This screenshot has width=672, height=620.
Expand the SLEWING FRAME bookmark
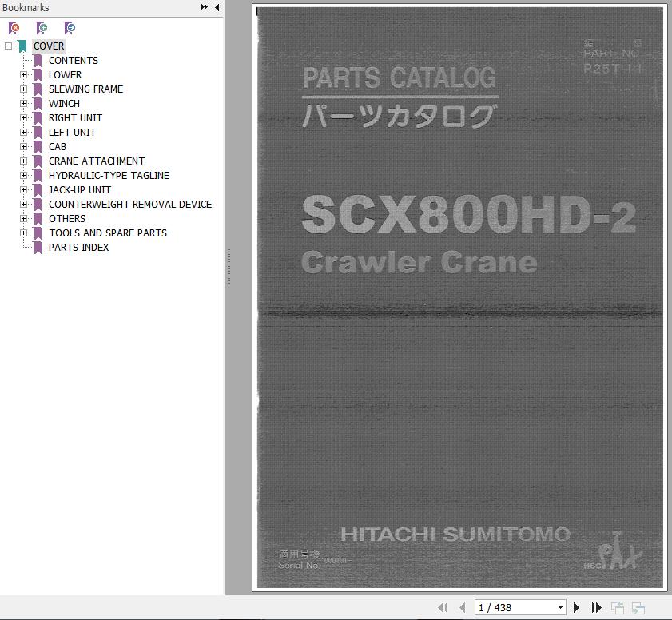23,89
